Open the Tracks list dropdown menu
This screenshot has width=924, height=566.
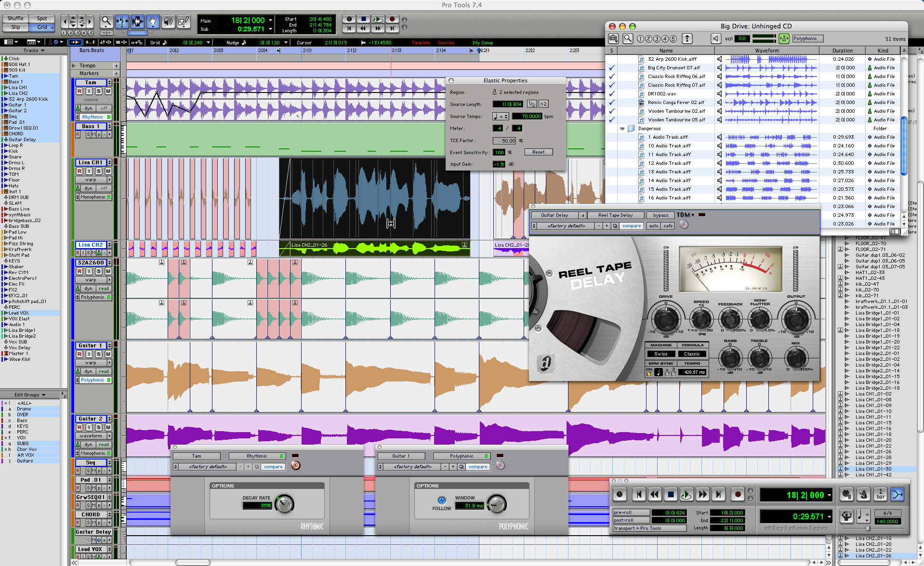click(x=34, y=50)
